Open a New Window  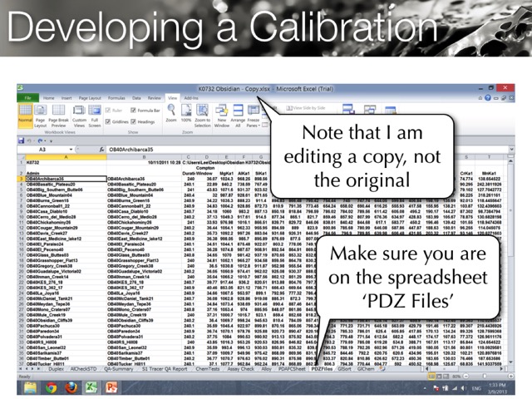pyautogui.click(x=224, y=118)
